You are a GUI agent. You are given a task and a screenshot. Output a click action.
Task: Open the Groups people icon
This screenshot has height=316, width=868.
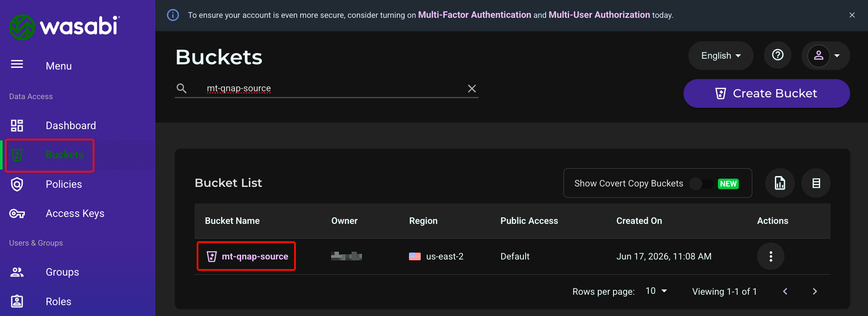17,272
